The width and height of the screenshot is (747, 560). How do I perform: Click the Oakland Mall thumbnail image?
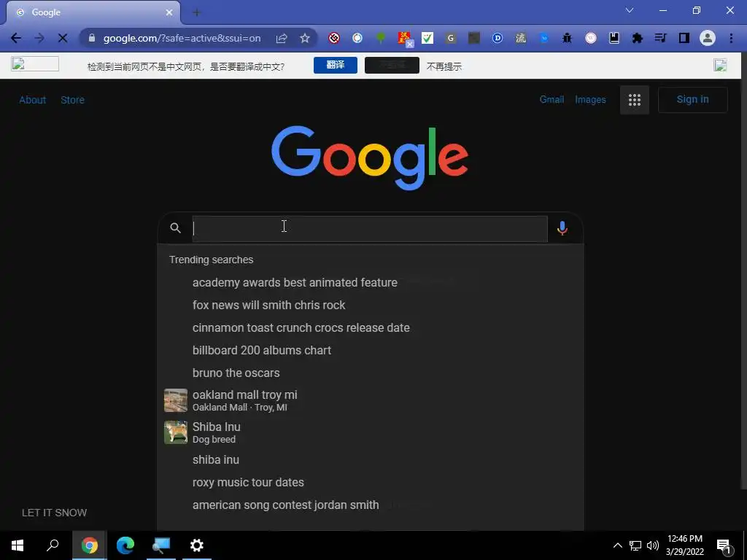click(176, 400)
